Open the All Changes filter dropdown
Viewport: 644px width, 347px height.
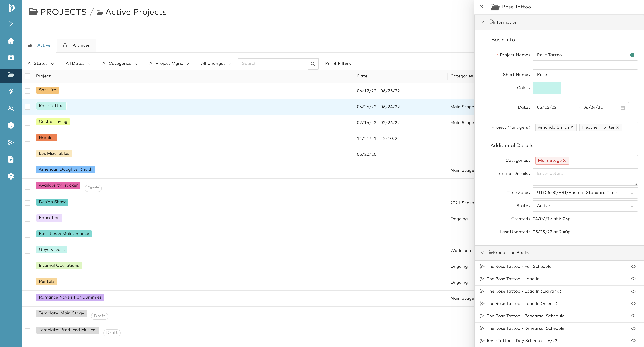coord(216,64)
